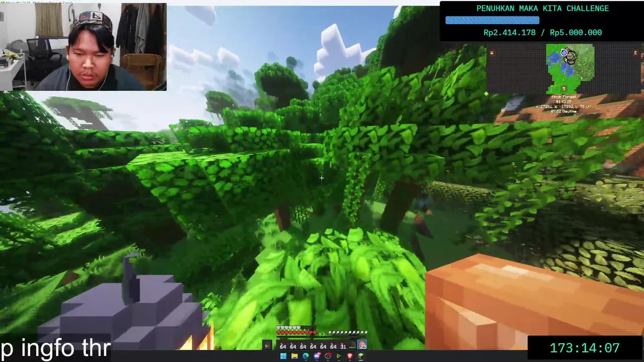Click the E compass label on the minimap
Viewport: 644px width, 362px height.
tap(635, 53)
